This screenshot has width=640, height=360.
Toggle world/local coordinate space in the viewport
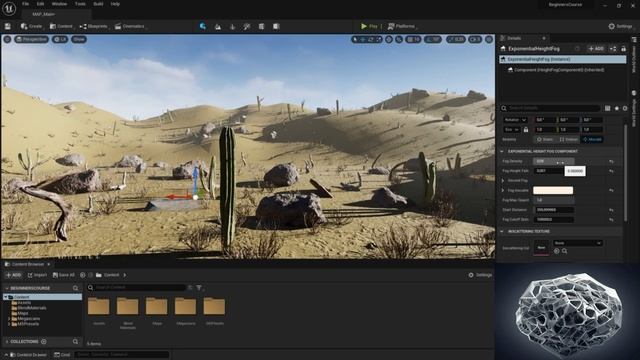389,40
